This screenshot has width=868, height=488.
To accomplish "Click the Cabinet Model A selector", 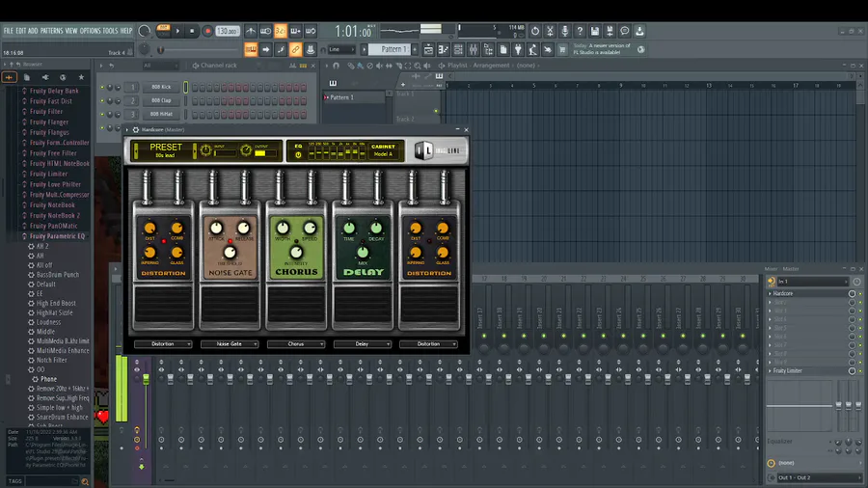I will (383, 150).
